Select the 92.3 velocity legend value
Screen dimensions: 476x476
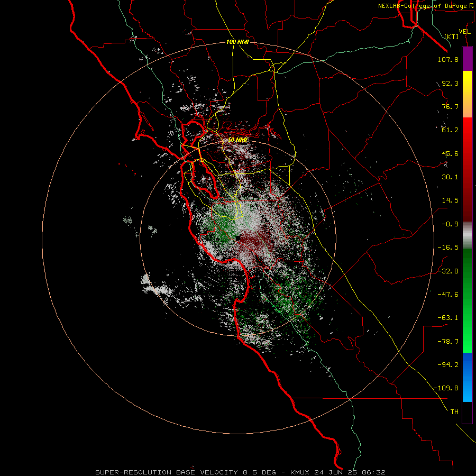point(450,83)
